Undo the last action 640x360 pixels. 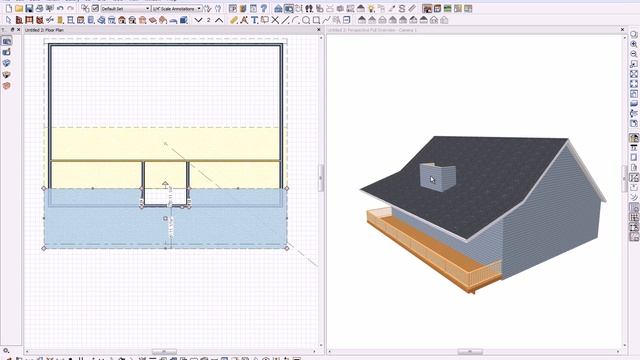60,9
